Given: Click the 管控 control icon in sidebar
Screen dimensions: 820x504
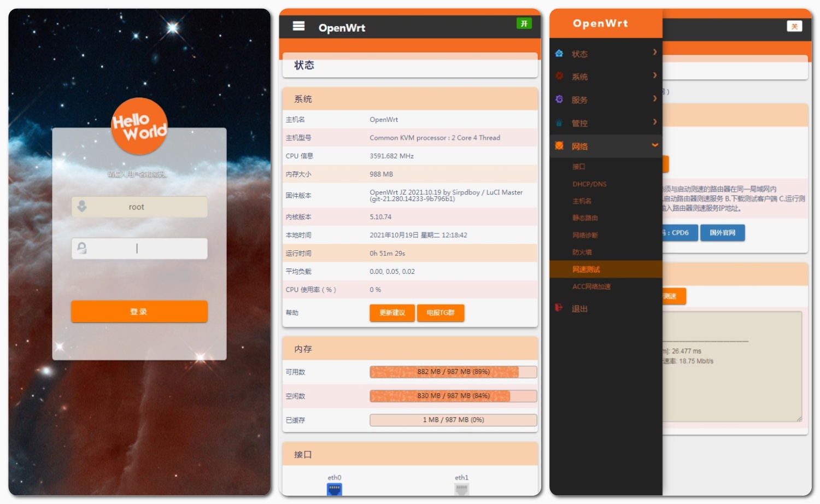Looking at the screenshot, I should click(x=559, y=122).
